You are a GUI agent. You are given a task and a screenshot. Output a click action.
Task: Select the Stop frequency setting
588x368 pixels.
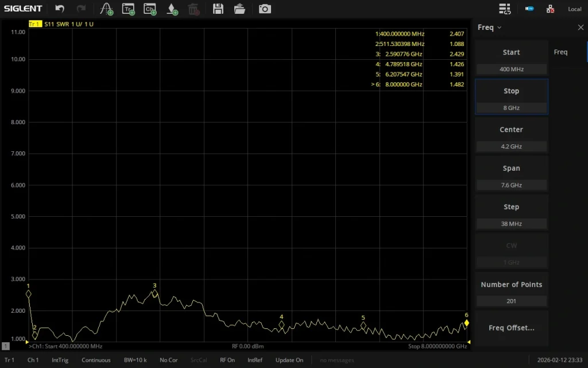tap(512, 97)
